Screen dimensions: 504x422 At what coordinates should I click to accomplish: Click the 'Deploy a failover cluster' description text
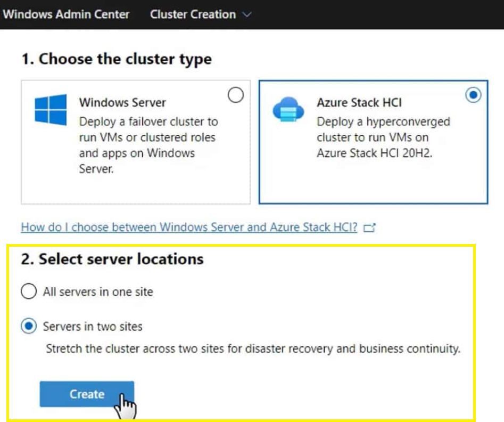point(148,145)
